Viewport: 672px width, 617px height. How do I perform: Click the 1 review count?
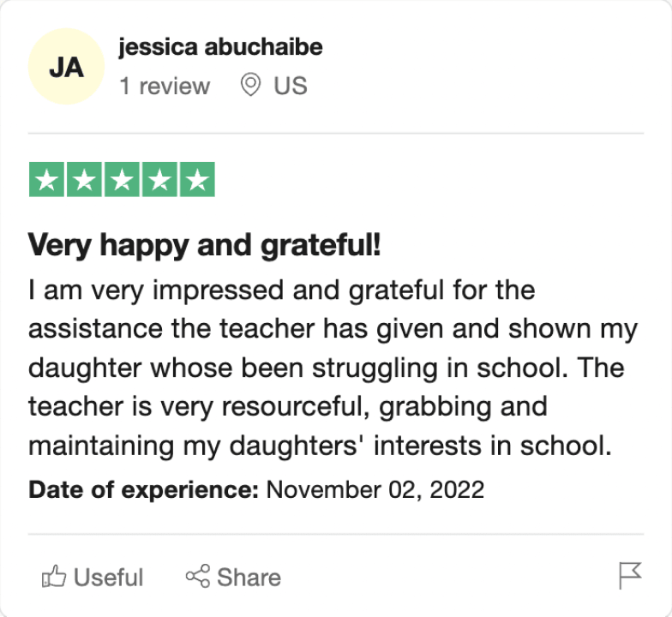click(x=165, y=86)
